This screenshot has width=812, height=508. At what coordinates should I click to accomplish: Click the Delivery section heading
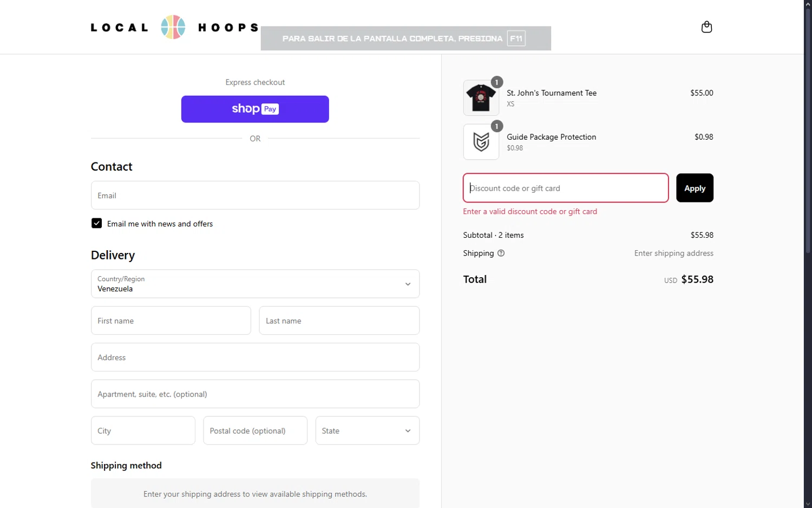point(113,255)
